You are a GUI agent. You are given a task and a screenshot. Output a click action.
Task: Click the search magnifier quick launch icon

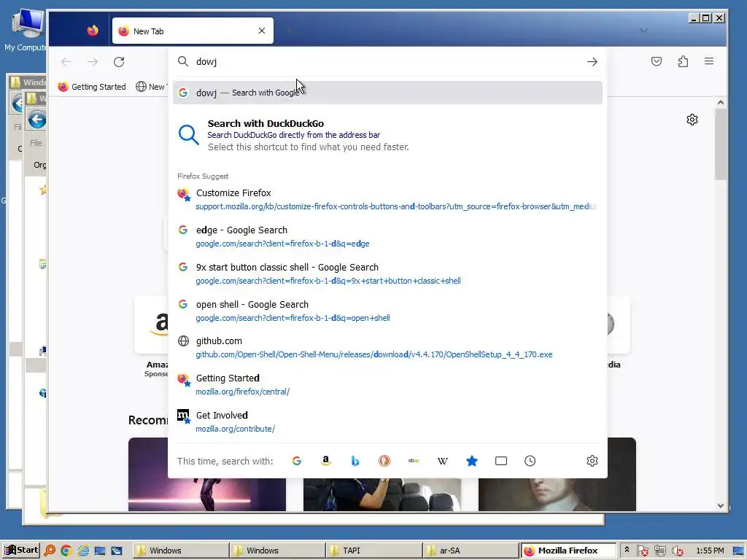pos(50,551)
